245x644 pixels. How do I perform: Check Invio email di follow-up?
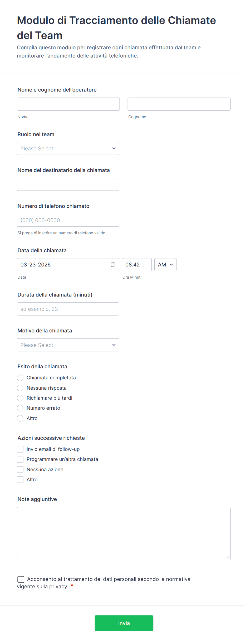20,449
